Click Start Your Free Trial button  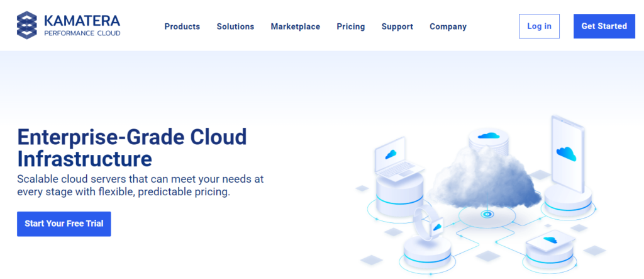(64, 224)
